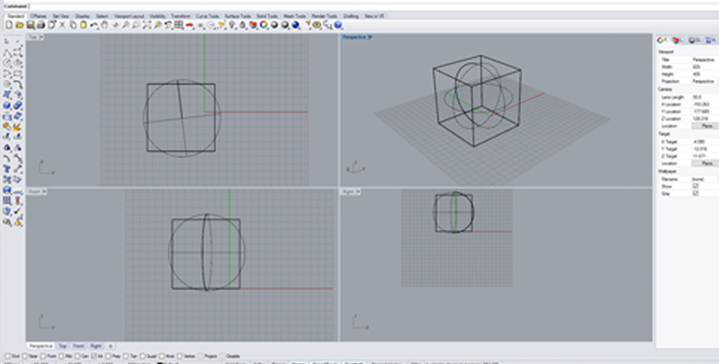The width and height of the screenshot is (719, 364).
Task: Enable the Near object snap
Action: [x=24, y=356]
